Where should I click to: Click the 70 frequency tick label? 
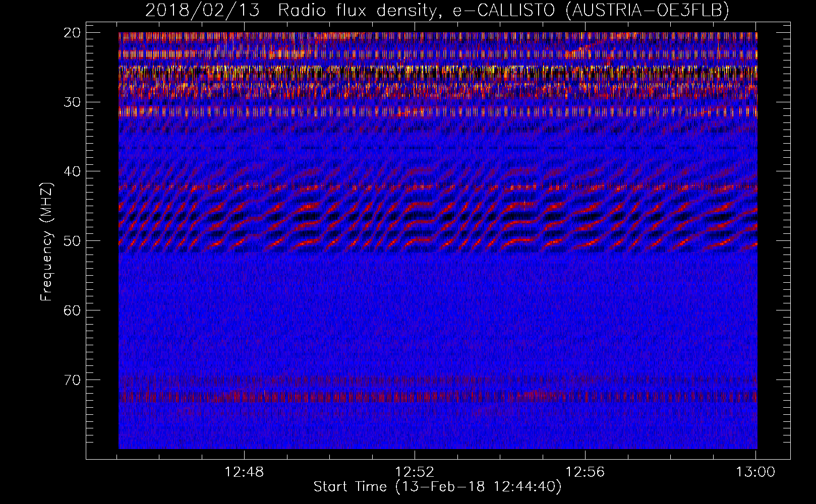[73, 380]
